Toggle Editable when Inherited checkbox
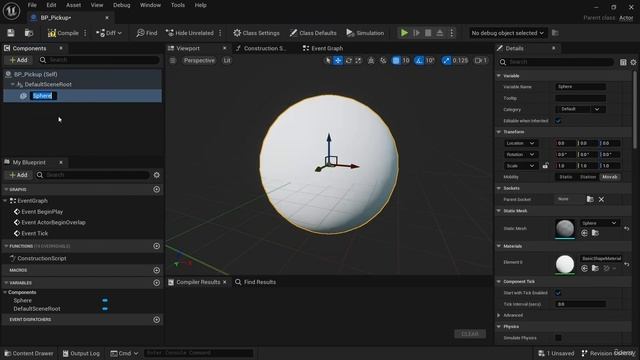The height and width of the screenshot is (360, 640). coord(558,121)
